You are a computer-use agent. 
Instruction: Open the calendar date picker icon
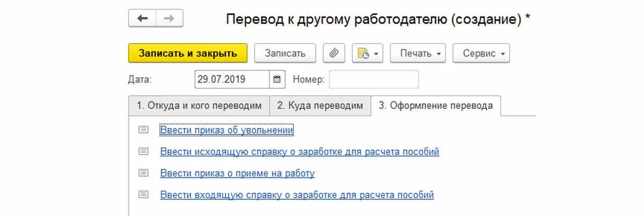277,79
